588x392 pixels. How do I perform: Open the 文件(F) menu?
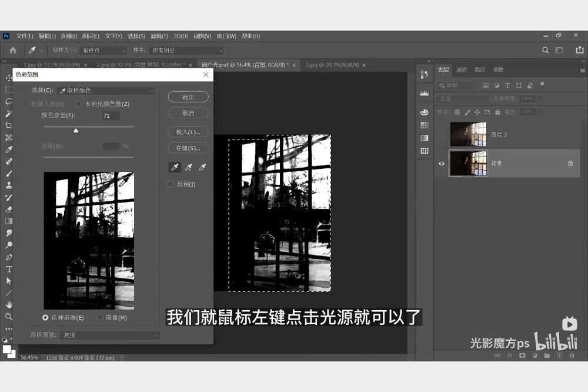pos(24,36)
